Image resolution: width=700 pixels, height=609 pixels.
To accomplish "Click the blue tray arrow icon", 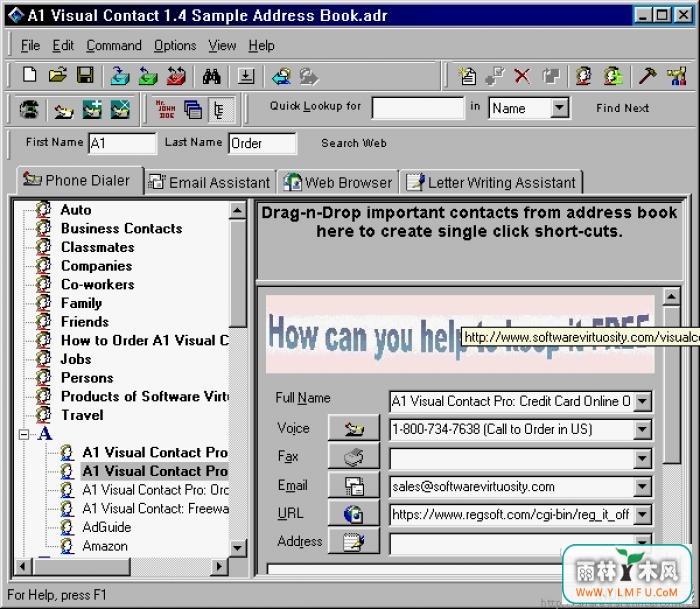I will pyautogui.click(x=120, y=75).
